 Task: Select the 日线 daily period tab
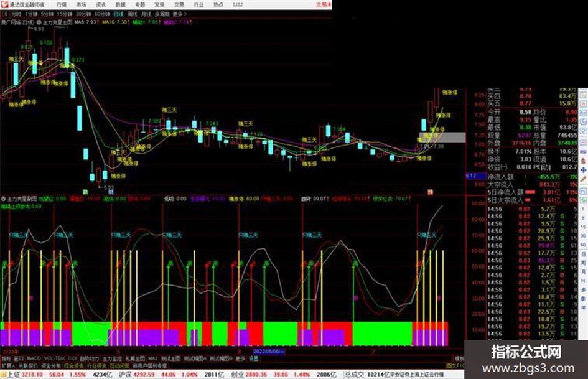[118, 14]
